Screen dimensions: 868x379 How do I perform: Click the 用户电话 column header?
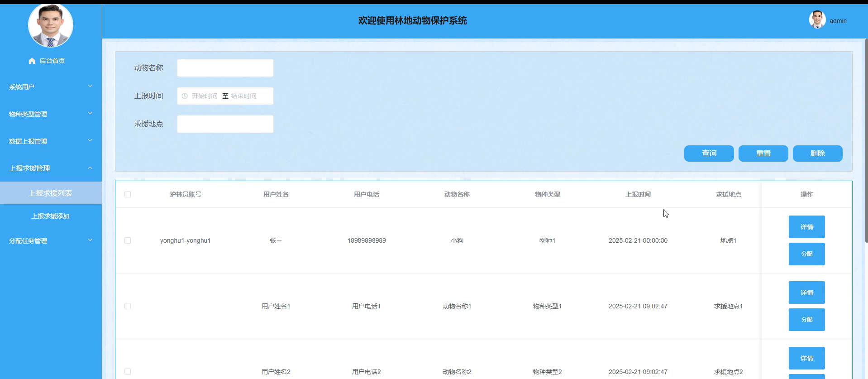pyautogui.click(x=367, y=194)
